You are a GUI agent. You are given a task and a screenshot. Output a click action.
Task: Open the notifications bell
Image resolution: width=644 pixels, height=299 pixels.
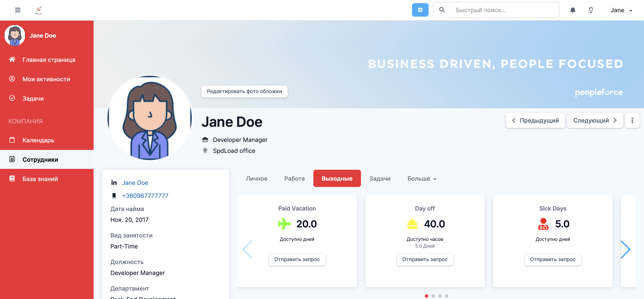pos(573,10)
